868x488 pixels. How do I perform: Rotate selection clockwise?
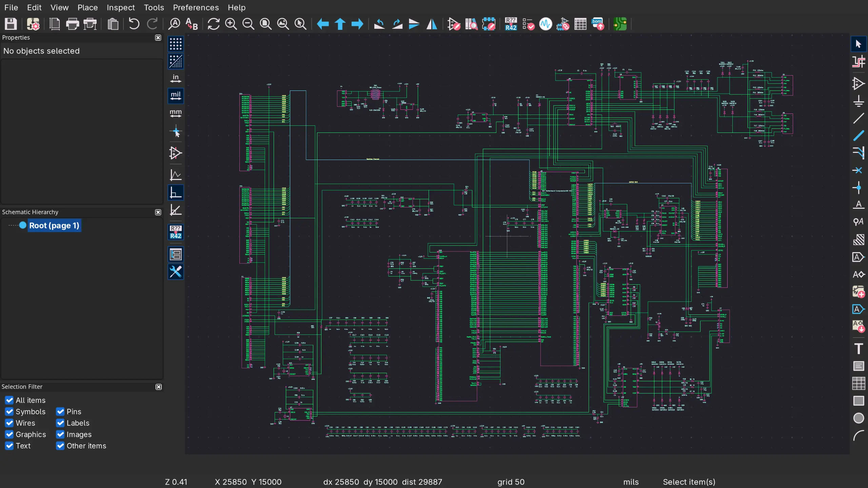point(397,24)
